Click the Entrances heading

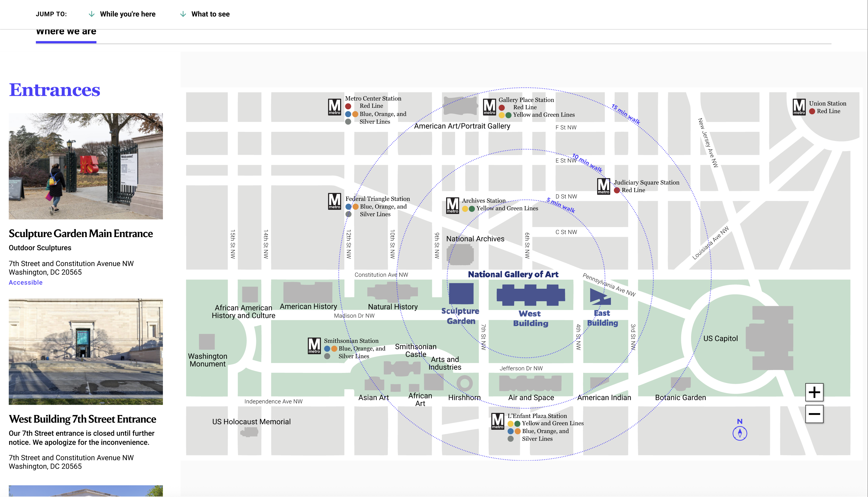54,90
